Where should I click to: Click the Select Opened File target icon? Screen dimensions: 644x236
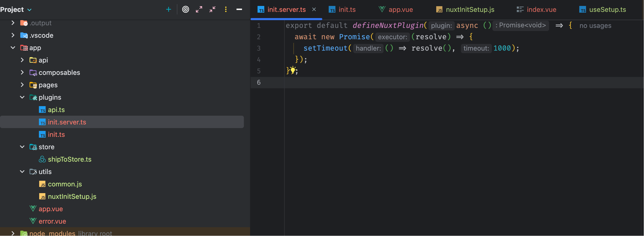pos(185,10)
